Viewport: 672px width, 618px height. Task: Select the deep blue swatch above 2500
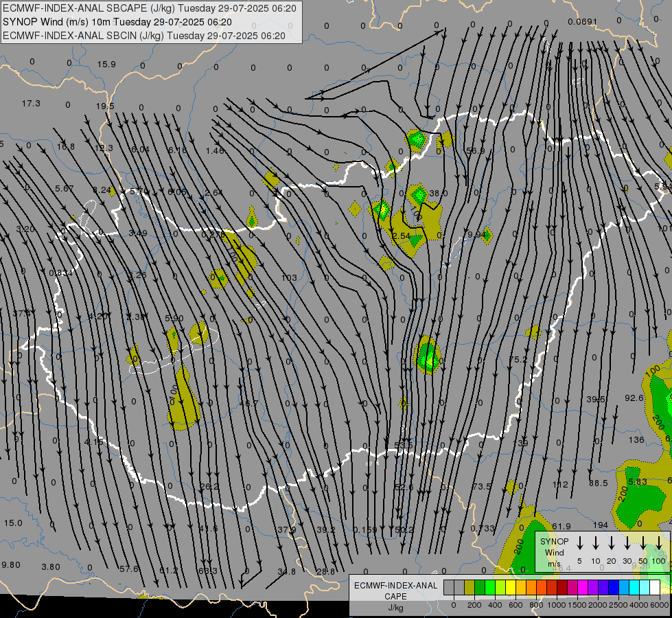pyautogui.click(x=613, y=588)
